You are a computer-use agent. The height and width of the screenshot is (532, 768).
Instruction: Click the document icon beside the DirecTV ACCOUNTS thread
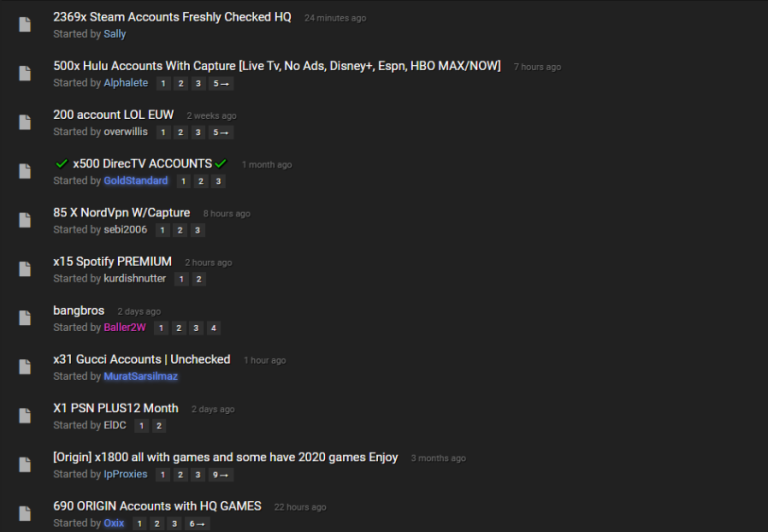point(25,171)
